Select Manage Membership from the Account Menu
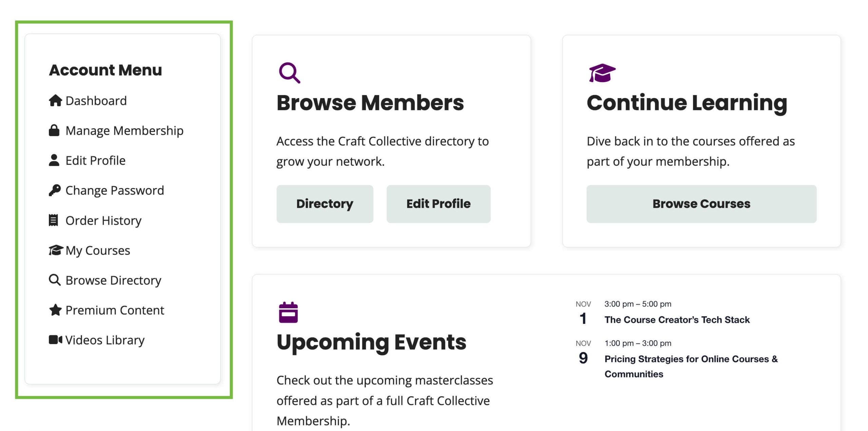The image size is (868, 431). [124, 130]
